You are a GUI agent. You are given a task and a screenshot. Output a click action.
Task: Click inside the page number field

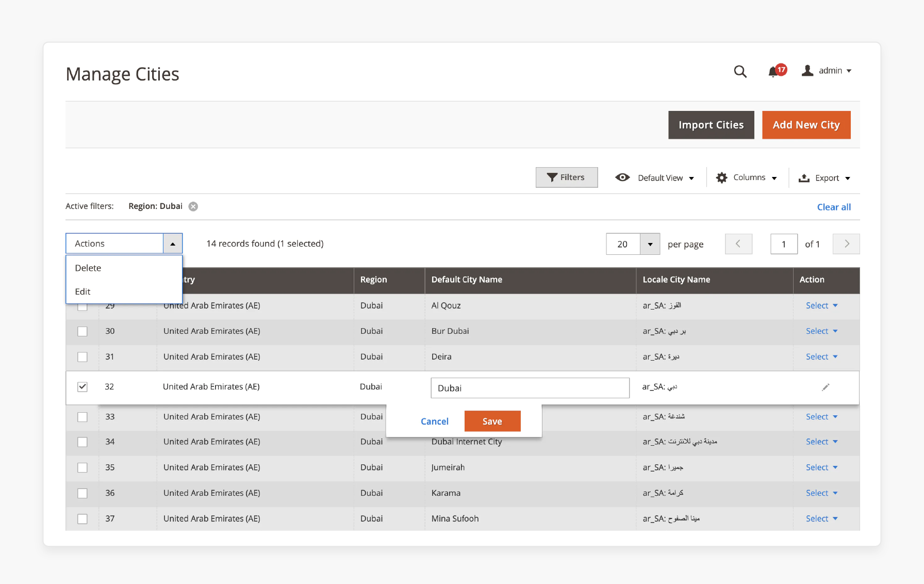point(784,244)
